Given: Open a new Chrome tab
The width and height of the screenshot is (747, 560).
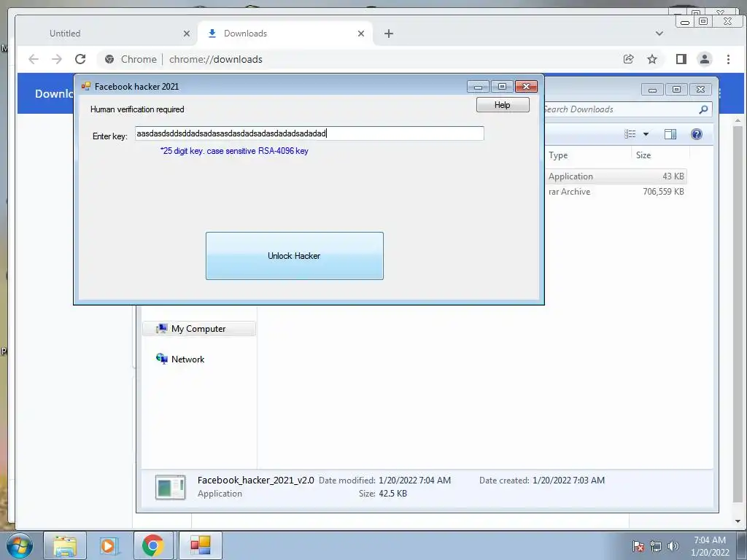Looking at the screenshot, I should 389,34.
